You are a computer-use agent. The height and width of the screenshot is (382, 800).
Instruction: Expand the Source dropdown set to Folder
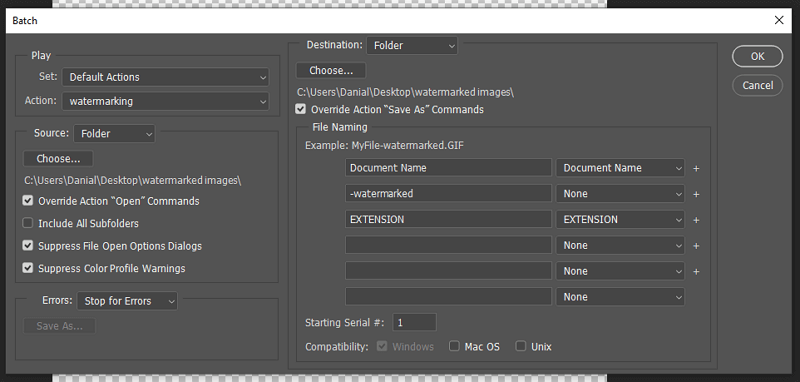click(114, 134)
